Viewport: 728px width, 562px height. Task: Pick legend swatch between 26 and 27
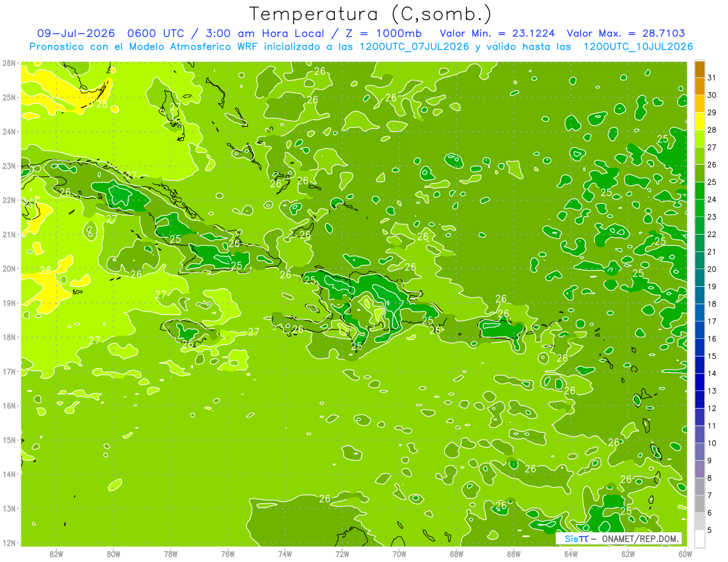pyautogui.click(x=699, y=156)
